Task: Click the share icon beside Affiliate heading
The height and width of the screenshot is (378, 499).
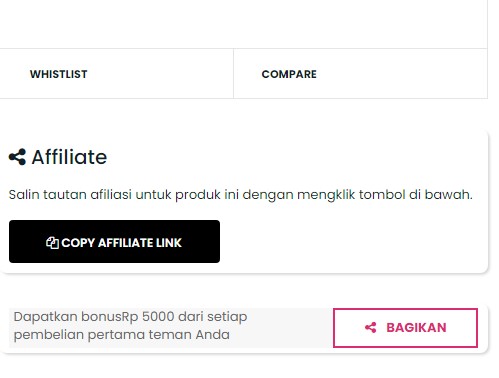Action: [17, 157]
